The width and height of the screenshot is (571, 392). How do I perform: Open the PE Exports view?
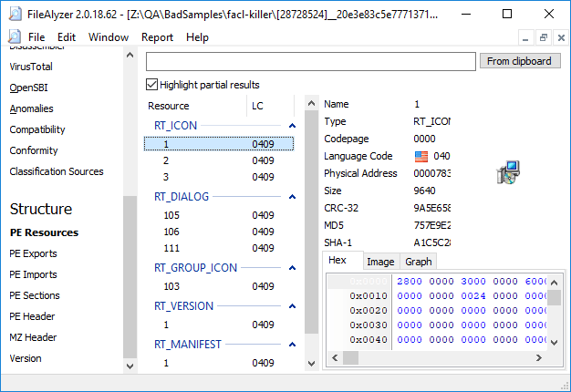click(33, 253)
